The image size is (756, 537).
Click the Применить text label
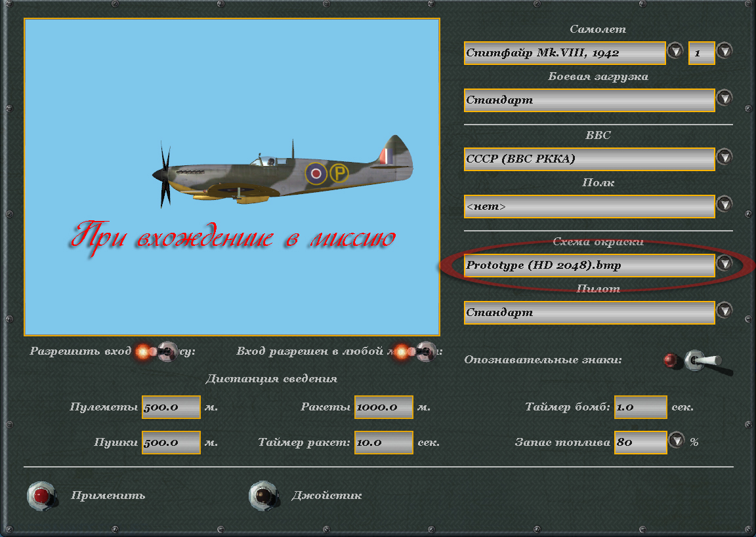108,496
